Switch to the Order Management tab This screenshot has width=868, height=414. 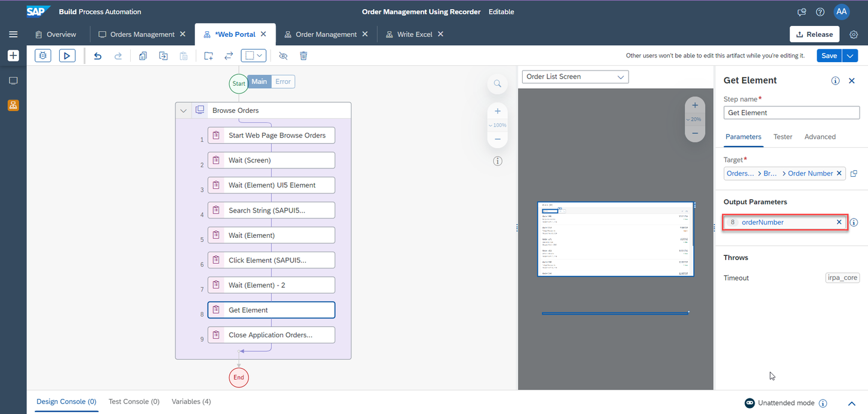pyautogui.click(x=326, y=34)
